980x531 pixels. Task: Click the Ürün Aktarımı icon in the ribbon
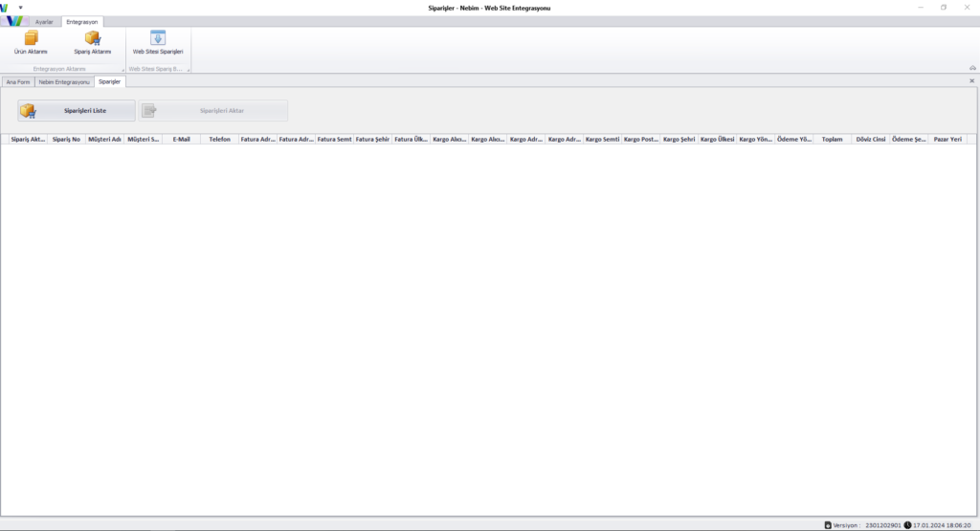[x=31, y=38]
